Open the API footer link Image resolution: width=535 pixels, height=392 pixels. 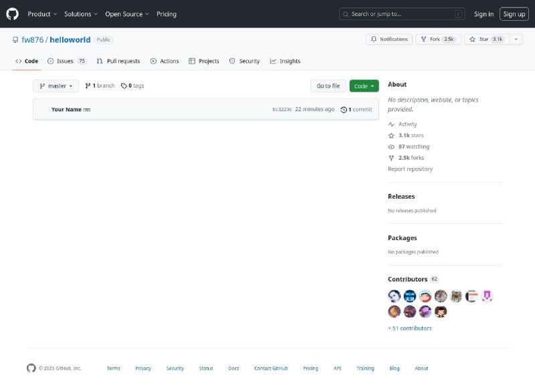[x=337, y=369]
